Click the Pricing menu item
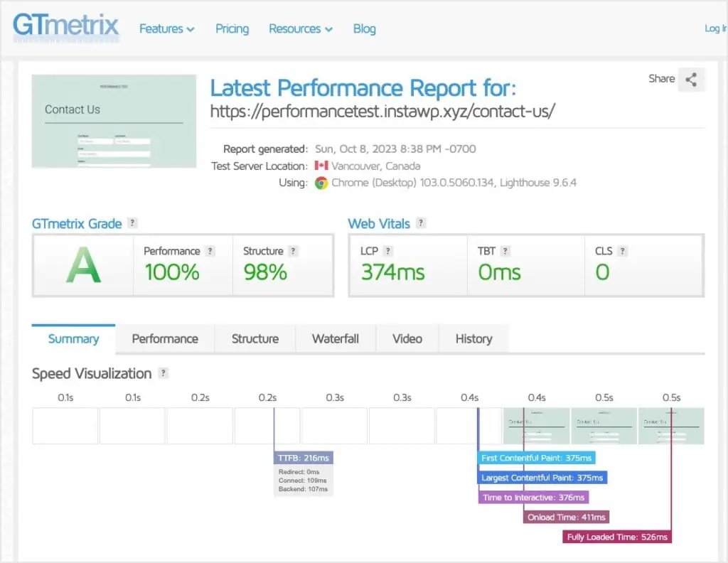The width and height of the screenshot is (728, 563). click(x=232, y=28)
